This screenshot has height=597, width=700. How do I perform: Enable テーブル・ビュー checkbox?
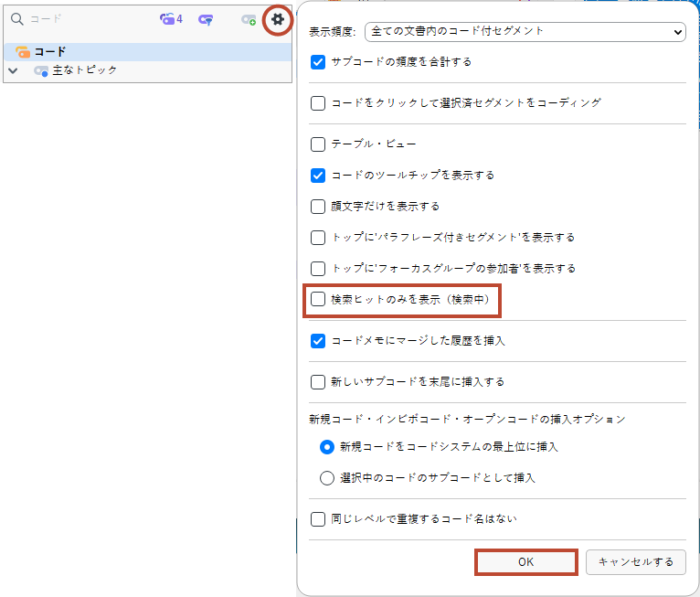click(318, 144)
